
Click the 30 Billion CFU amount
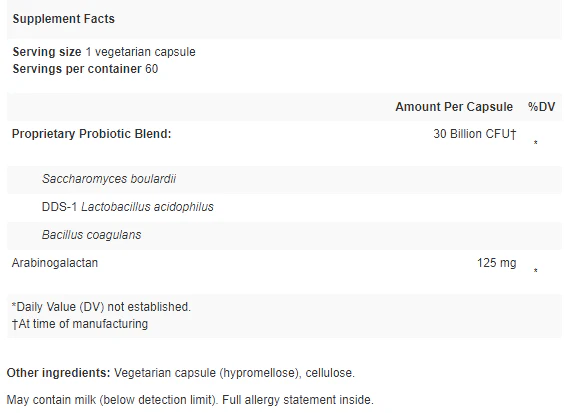475,134
